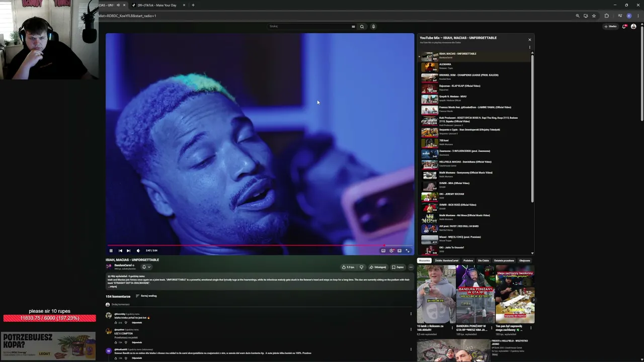Viewport: 644px width, 362px height.
Task: Play Dajczman - KLAP KLAP from playlist
Action: [475, 88]
